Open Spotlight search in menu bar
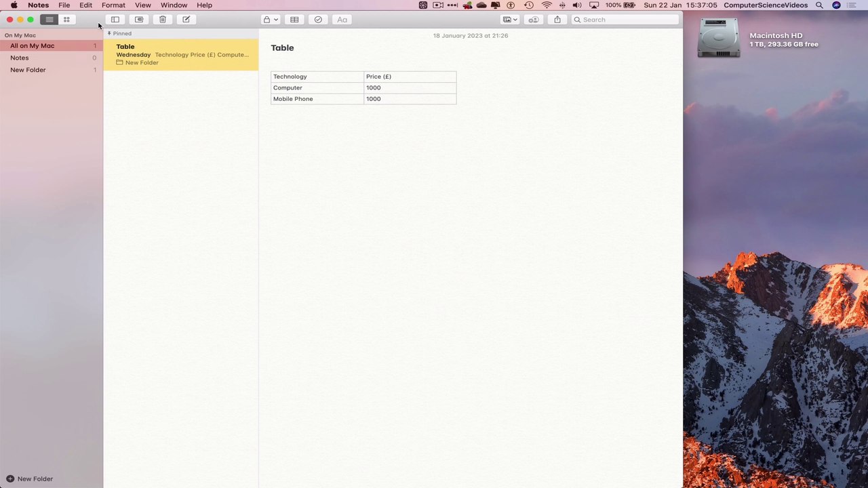 coord(819,5)
